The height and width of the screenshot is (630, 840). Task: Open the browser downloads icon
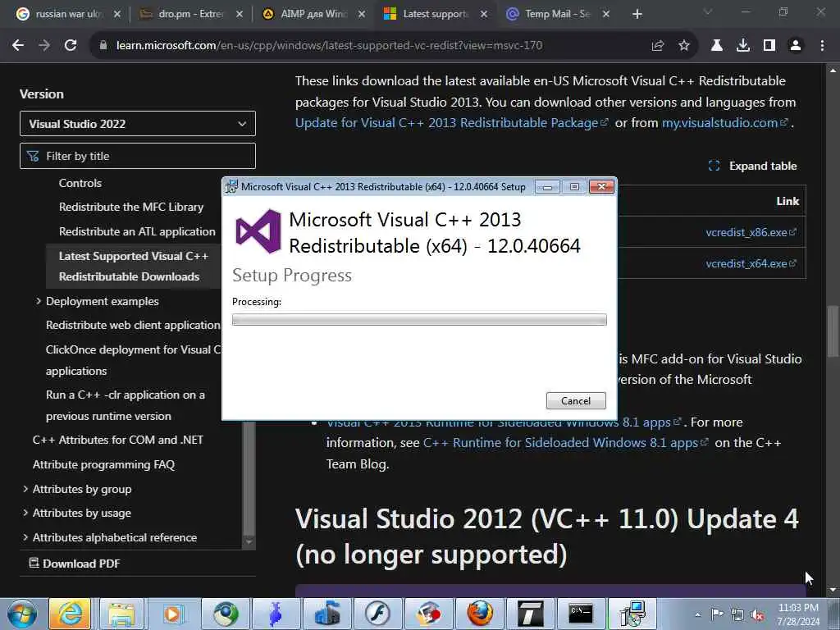(x=743, y=46)
